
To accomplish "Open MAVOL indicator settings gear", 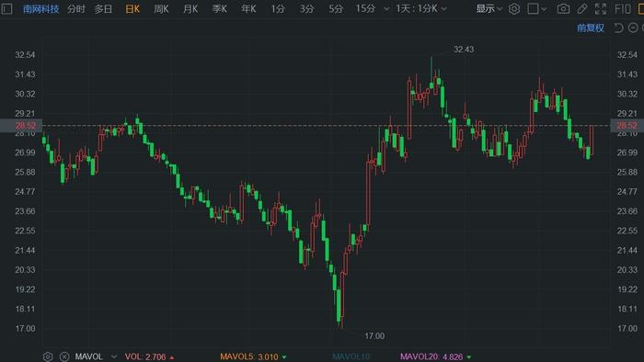I will (48, 356).
